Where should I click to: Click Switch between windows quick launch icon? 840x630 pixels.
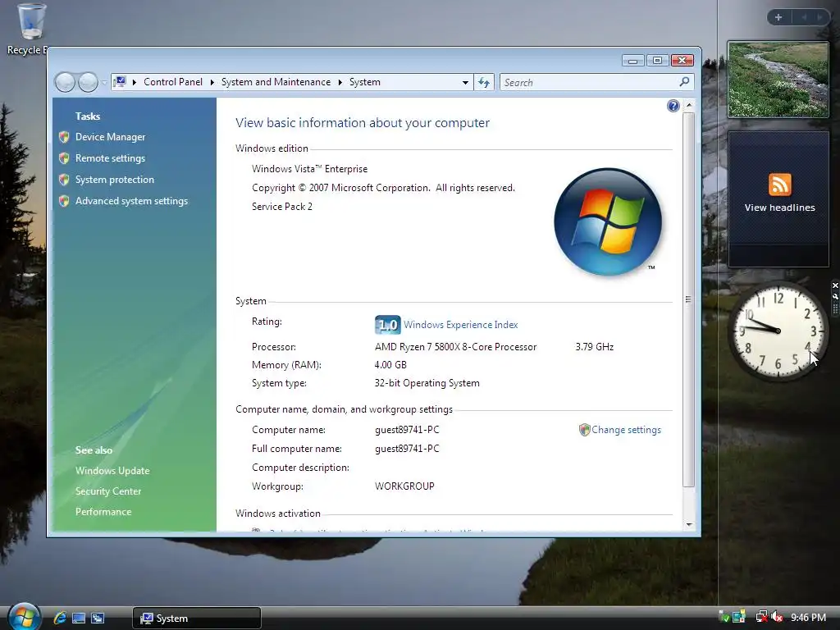point(98,619)
